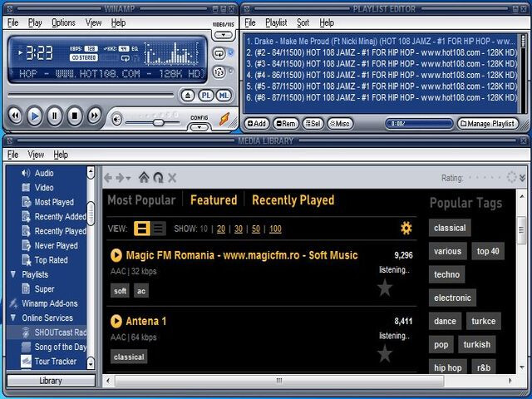Viewport: 532px width, 399px height.
Task: Click the Home icon in browser toolbar
Action: pos(144,177)
